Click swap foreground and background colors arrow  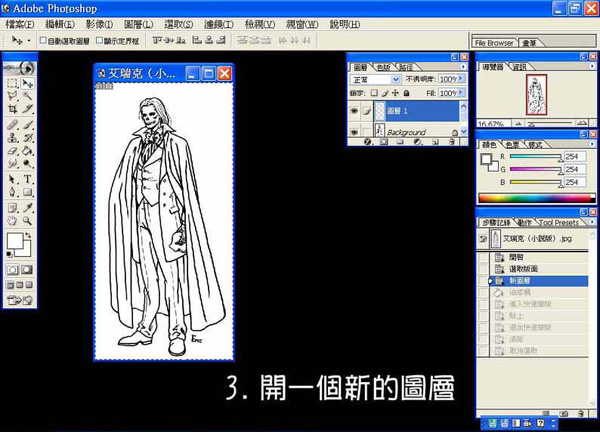point(28,235)
